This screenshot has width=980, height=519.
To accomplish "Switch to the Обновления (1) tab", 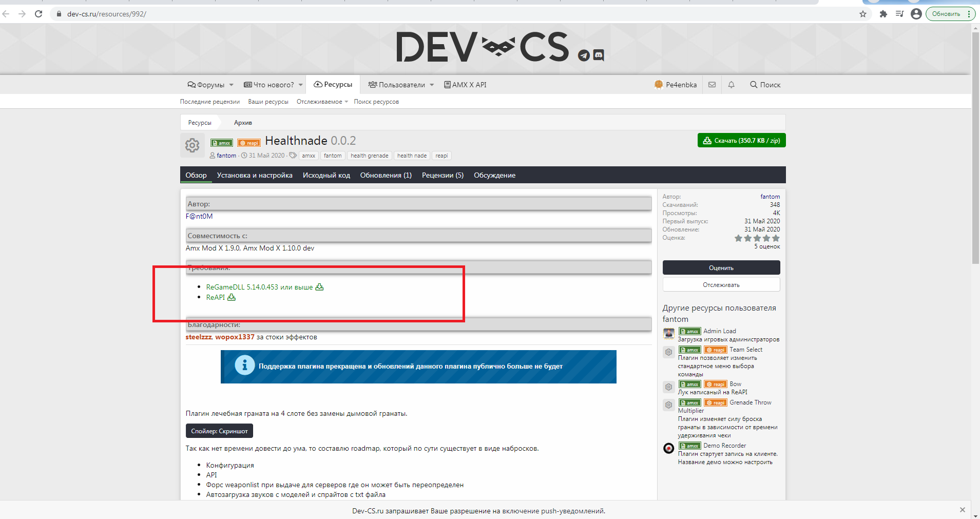I will [x=386, y=175].
